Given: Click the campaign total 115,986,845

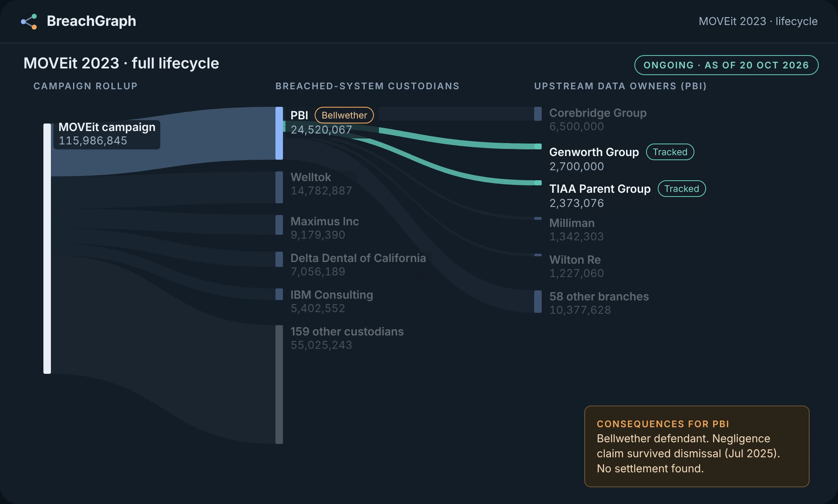Looking at the screenshot, I should point(93,141).
